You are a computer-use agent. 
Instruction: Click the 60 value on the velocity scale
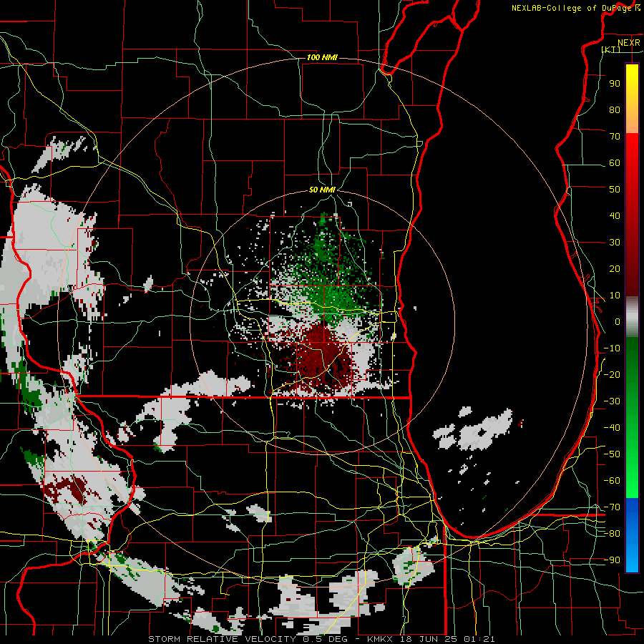click(615, 162)
